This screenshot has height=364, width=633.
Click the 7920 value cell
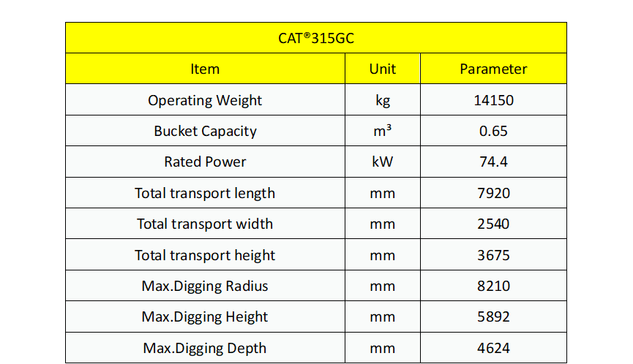[x=493, y=193]
